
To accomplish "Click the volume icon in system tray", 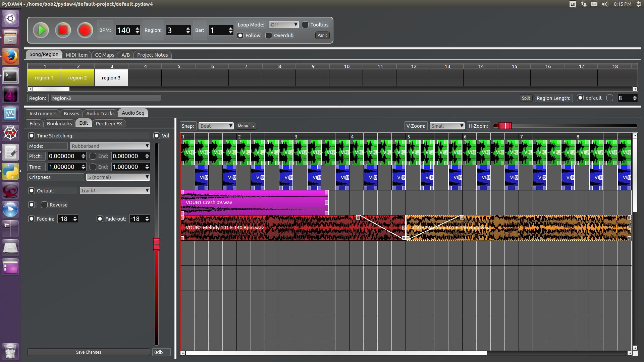I will [x=605, y=4].
